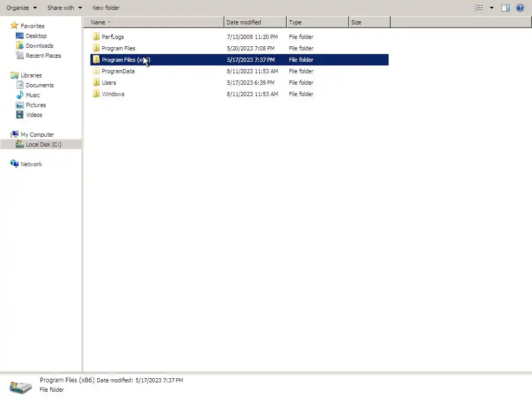The width and height of the screenshot is (532, 399).
Task: Select the Users folder icon
Action: point(96,83)
